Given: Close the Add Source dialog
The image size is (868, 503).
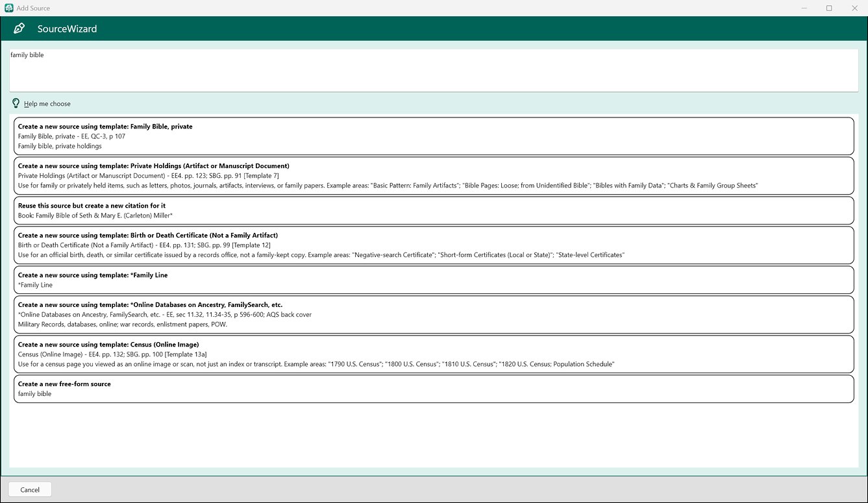Looking at the screenshot, I should 854,8.
